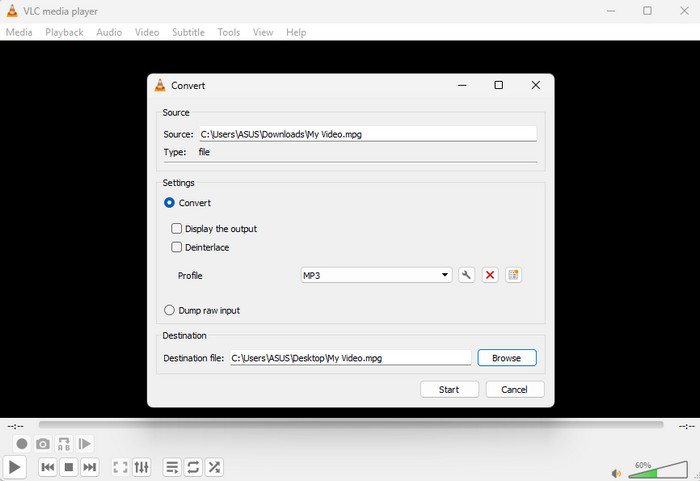The height and width of the screenshot is (481, 700).
Task: Cancel the Convert dialog
Action: (515, 389)
